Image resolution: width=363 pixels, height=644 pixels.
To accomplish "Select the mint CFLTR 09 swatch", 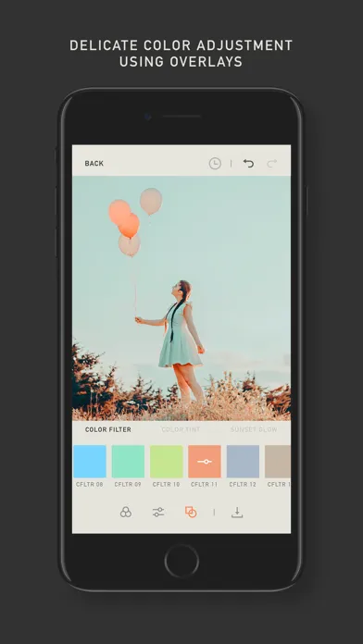I will point(128,461).
